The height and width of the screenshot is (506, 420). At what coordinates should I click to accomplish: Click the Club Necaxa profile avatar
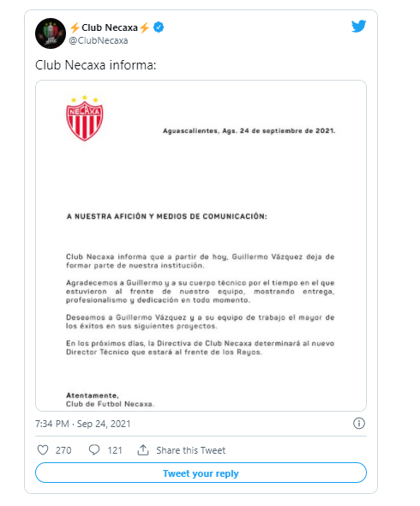click(x=51, y=33)
